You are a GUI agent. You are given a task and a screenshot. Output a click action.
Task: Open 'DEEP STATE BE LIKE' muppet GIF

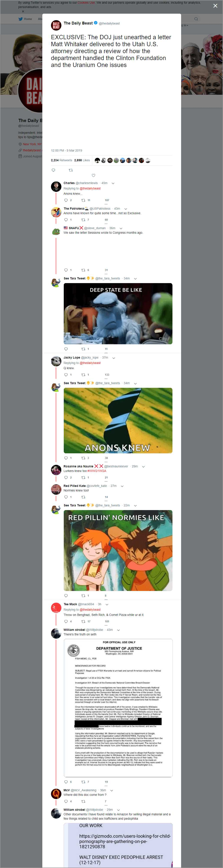(118, 313)
